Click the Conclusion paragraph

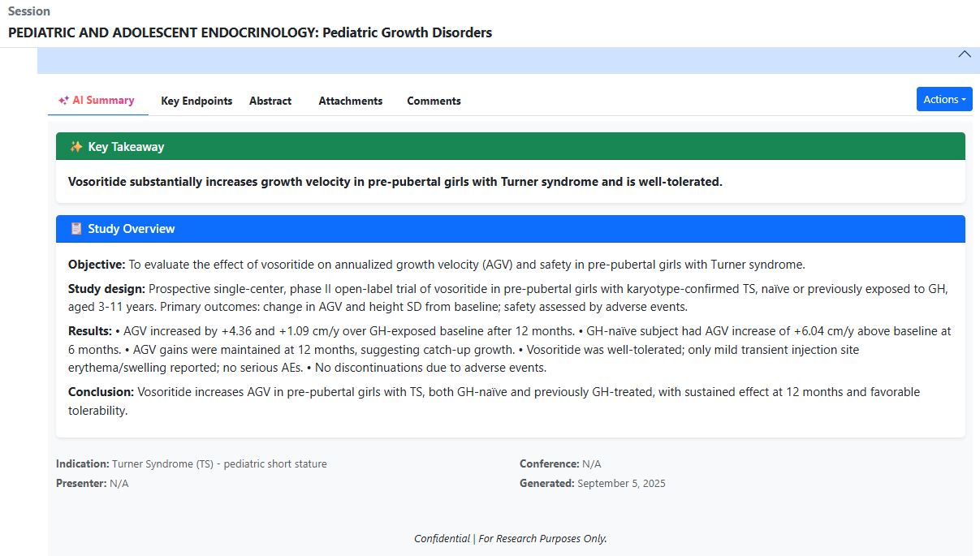click(x=494, y=401)
